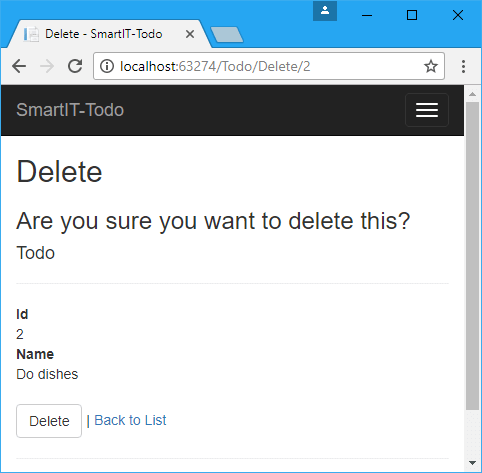The width and height of the screenshot is (482, 473).
Task: Expand the hamburger navigation menu
Action: [x=427, y=110]
